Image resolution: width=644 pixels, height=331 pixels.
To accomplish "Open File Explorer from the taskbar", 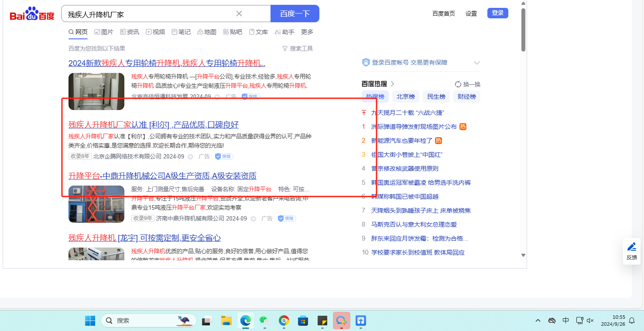I will 226,321.
